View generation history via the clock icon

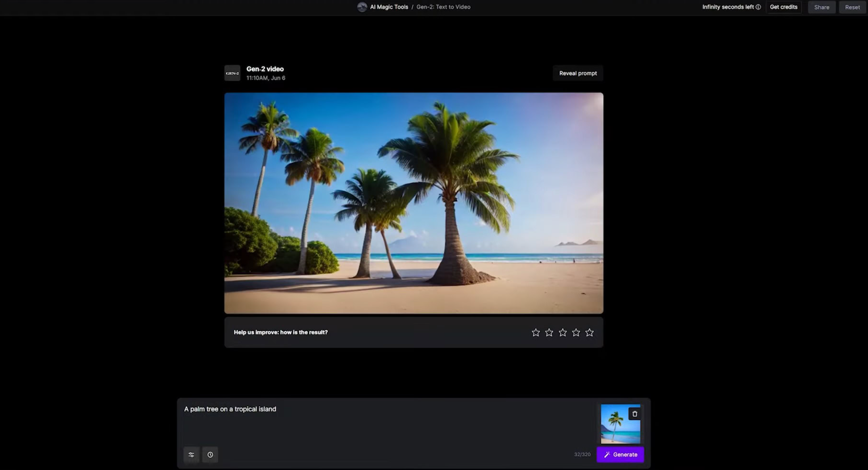pyautogui.click(x=210, y=454)
